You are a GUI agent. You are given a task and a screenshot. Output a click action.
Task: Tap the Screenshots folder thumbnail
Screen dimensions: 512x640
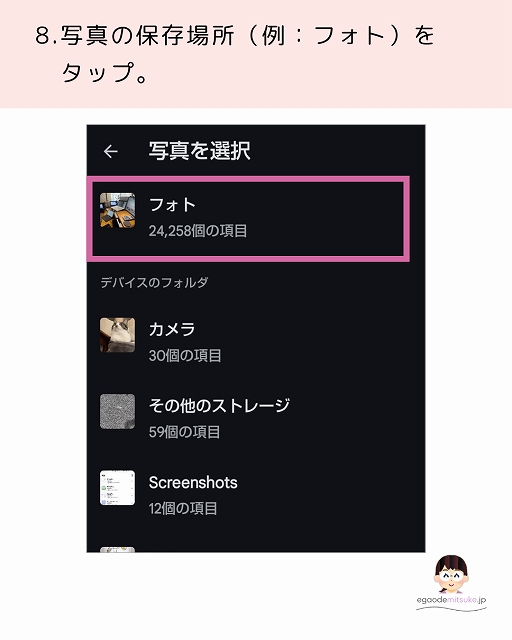pyautogui.click(x=118, y=488)
